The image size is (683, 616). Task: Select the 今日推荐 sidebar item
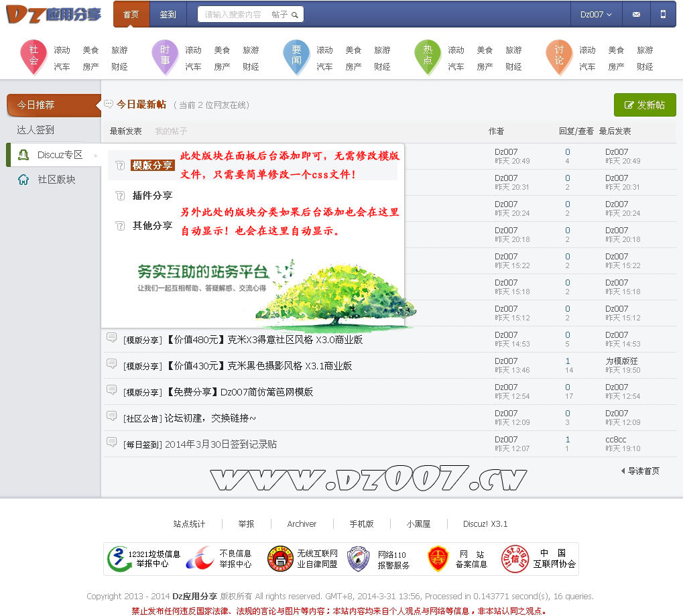pos(54,105)
